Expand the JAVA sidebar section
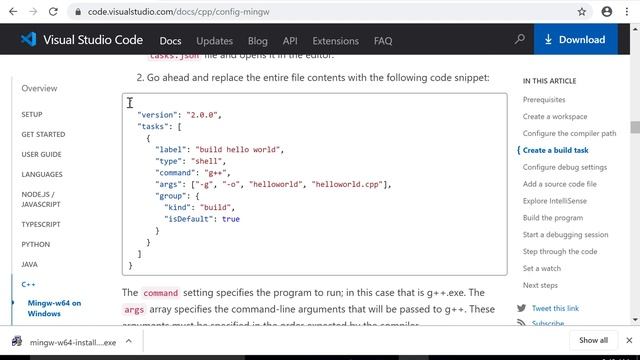The image size is (640, 360). coord(29,264)
